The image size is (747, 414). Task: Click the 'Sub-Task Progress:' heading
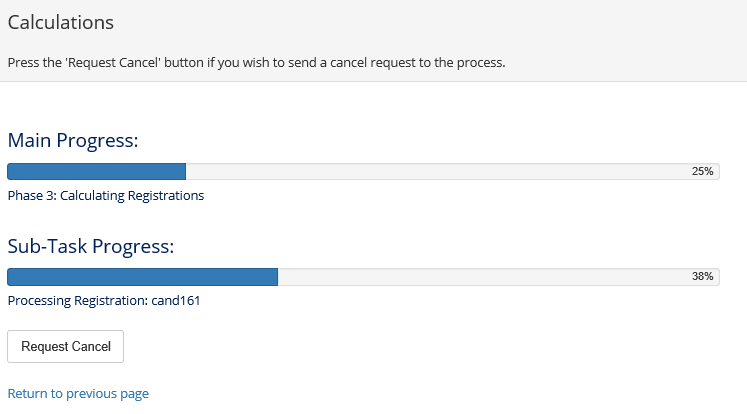click(91, 246)
